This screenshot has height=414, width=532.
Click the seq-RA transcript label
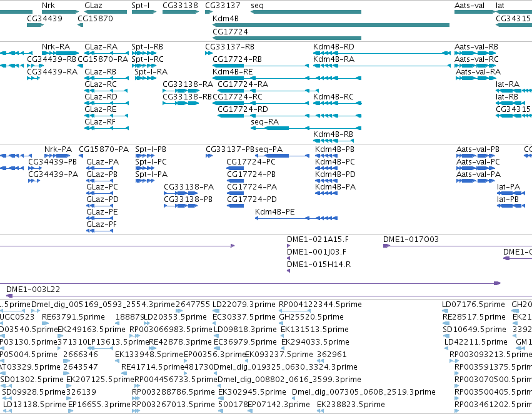(x=265, y=122)
